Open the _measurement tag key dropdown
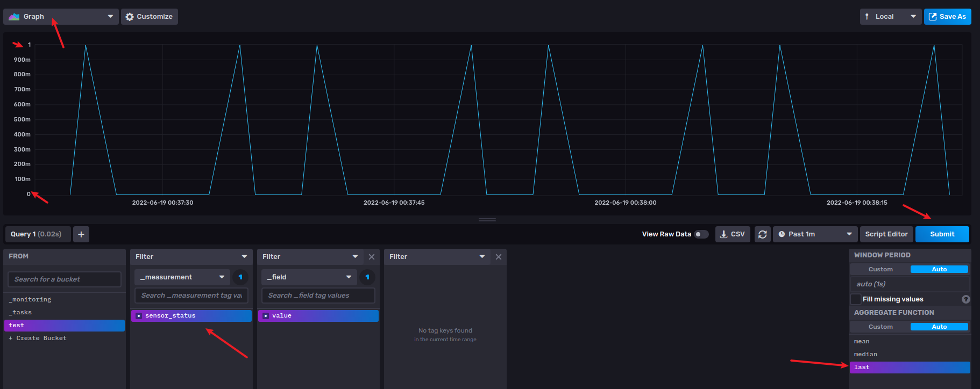 point(182,277)
